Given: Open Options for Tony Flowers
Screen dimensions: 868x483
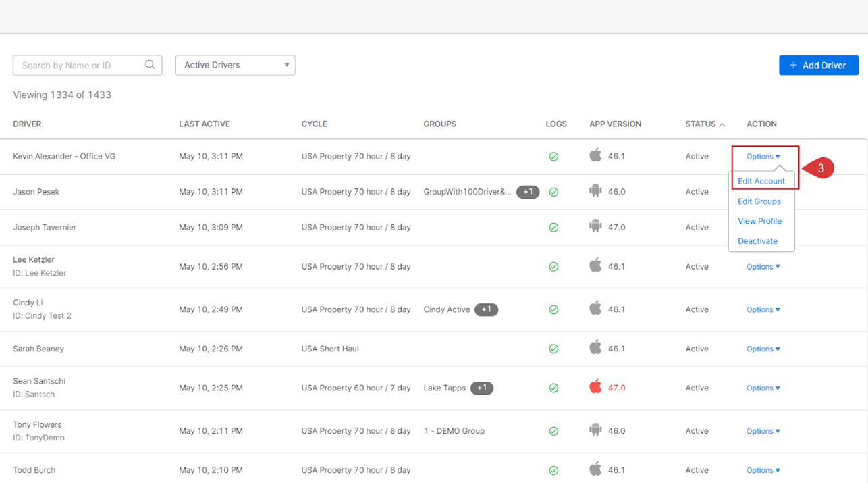Looking at the screenshot, I should point(763,431).
